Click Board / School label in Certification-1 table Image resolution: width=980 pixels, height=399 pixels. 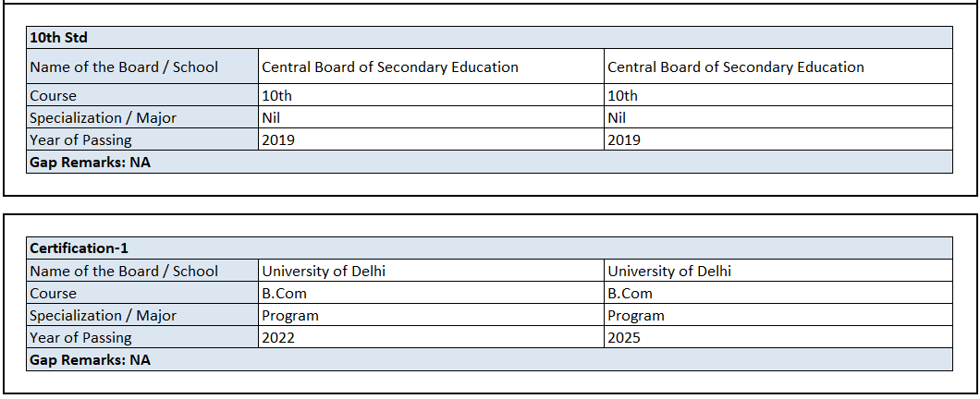(124, 271)
